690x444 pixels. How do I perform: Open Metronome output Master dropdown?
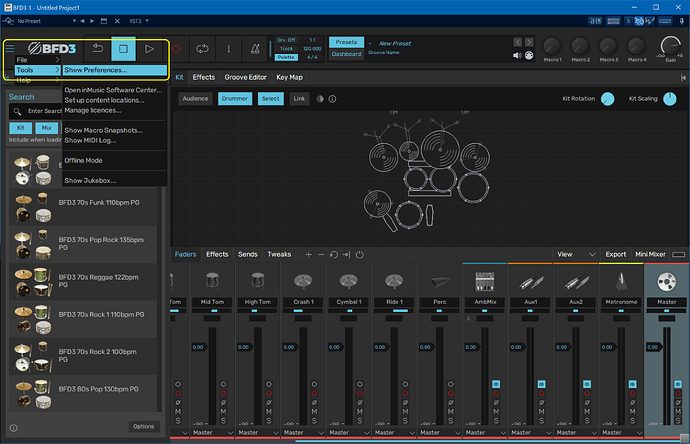pyautogui.click(x=621, y=433)
